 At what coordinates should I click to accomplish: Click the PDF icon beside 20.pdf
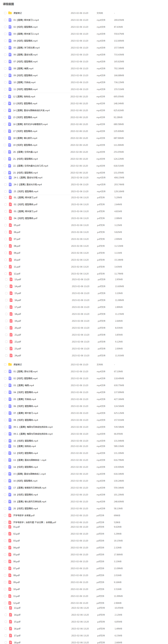(x=11, y=328)
